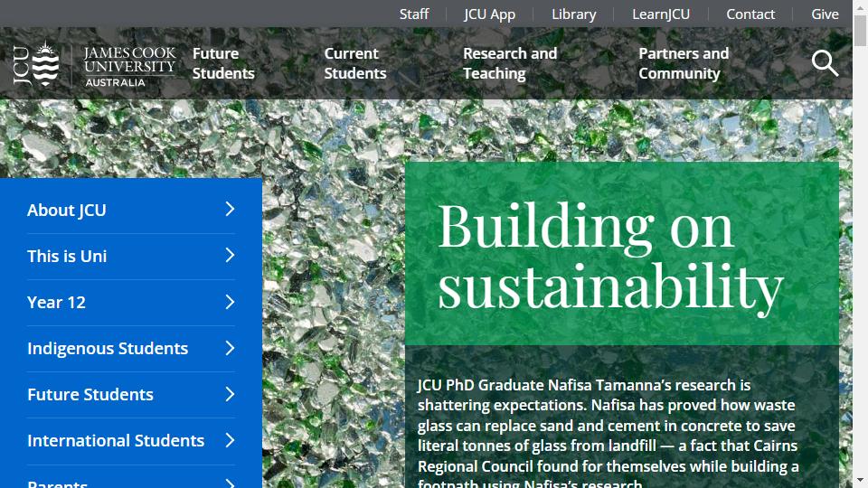Open the Current Students navigation menu
Viewport: 868px width, 488px height.
pyautogui.click(x=354, y=63)
